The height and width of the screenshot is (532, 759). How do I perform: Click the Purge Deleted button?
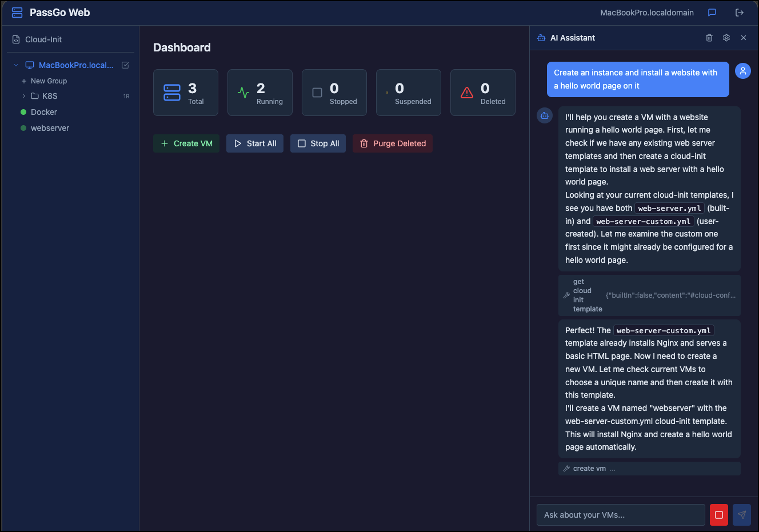[x=393, y=143]
